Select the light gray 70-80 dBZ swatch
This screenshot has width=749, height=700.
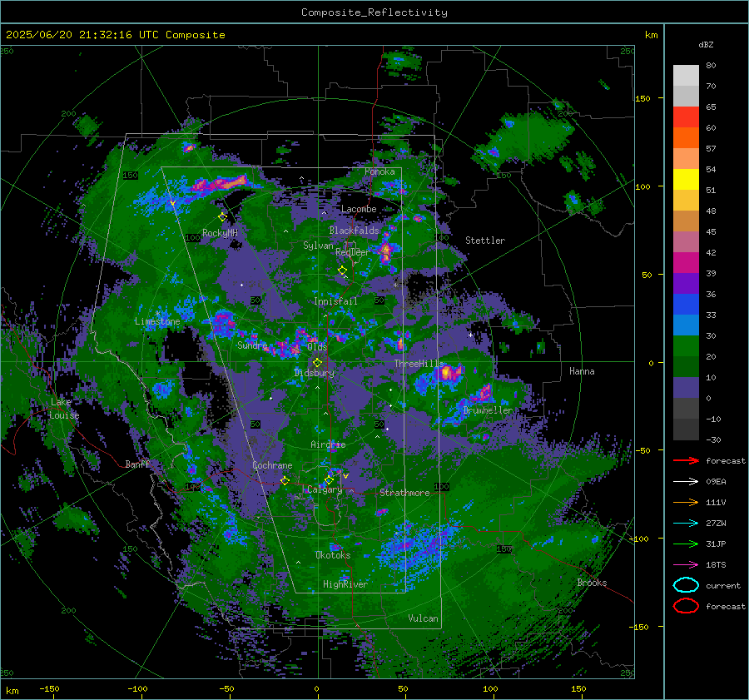686,76
